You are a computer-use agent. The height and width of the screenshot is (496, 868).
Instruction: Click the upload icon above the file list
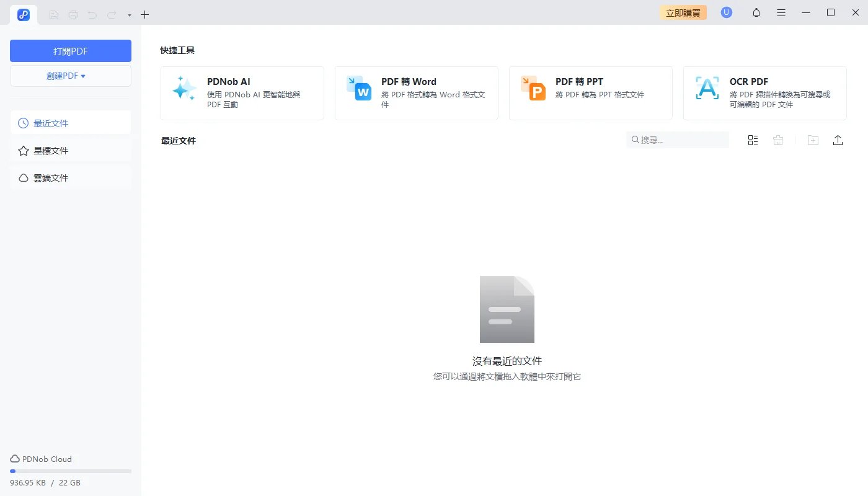pos(838,140)
